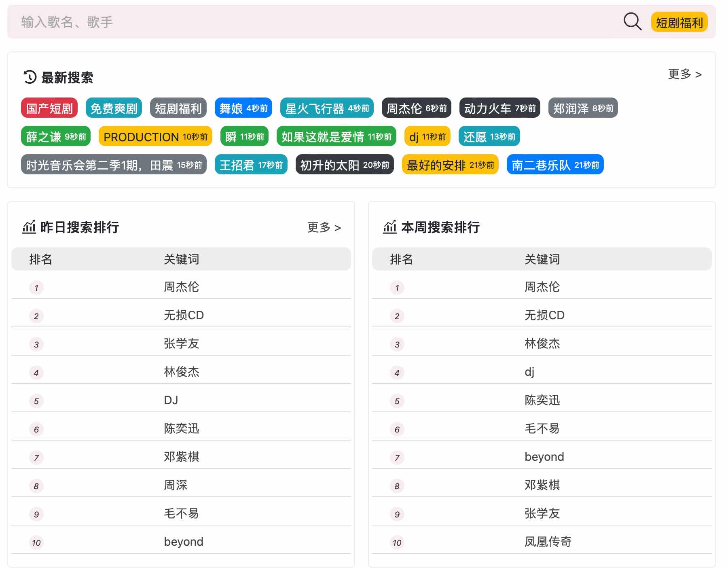
Task: Click beyond in this week's ranking
Action: tap(544, 457)
